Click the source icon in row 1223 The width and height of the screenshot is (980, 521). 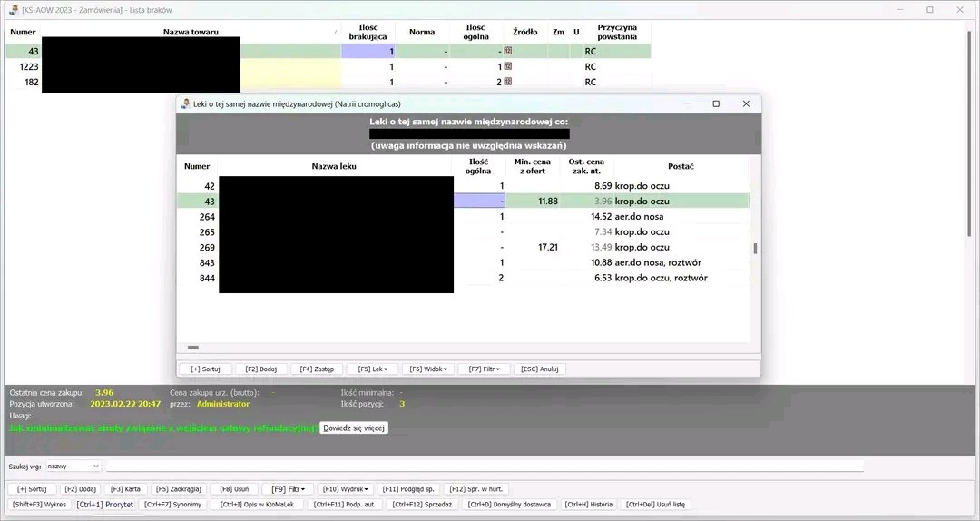(507, 65)
